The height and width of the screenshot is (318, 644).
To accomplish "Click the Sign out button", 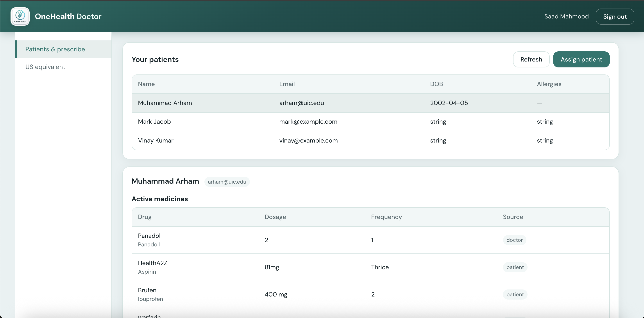I will (615, 16).
